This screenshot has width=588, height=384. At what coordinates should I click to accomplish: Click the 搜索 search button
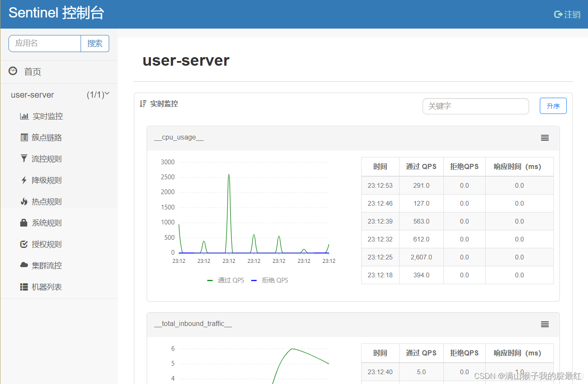tap(95, 44)
